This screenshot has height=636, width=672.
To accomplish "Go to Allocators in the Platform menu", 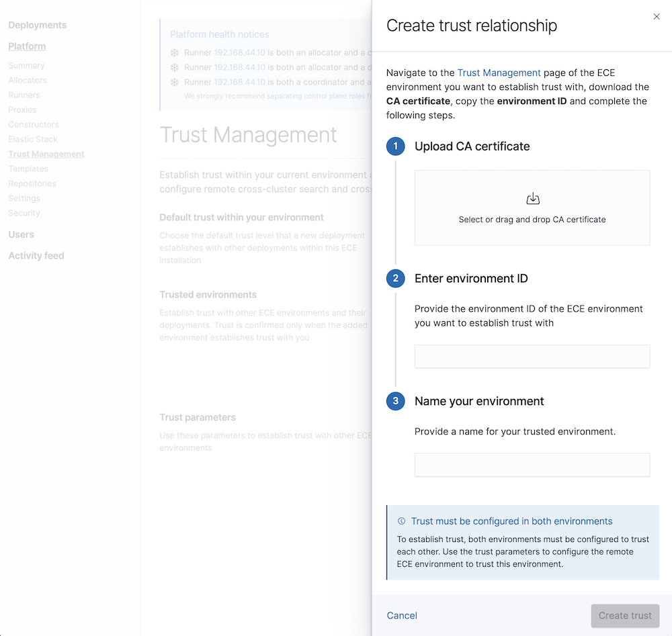I will [28, 80].
